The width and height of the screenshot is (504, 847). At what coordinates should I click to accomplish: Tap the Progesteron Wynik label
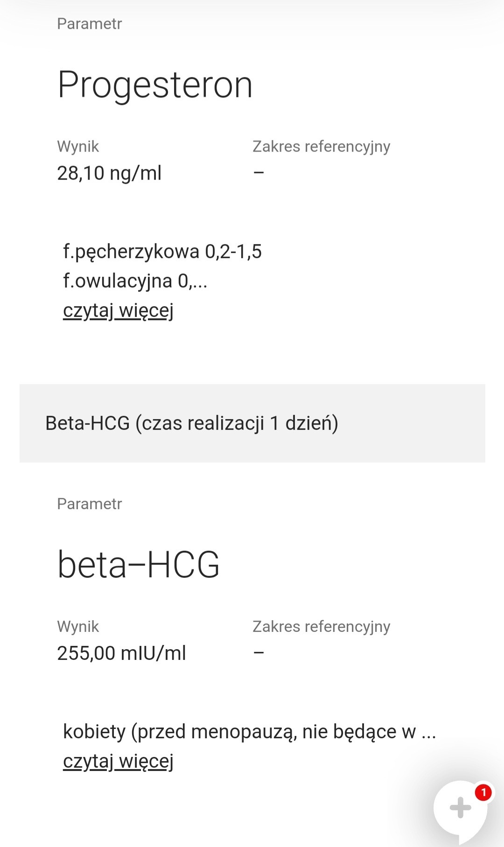78,147
